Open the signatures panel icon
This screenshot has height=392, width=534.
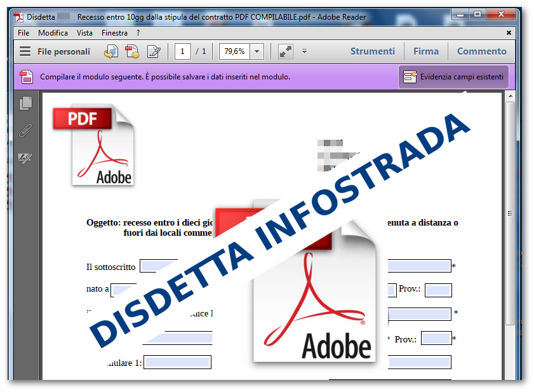coord(25,158)
